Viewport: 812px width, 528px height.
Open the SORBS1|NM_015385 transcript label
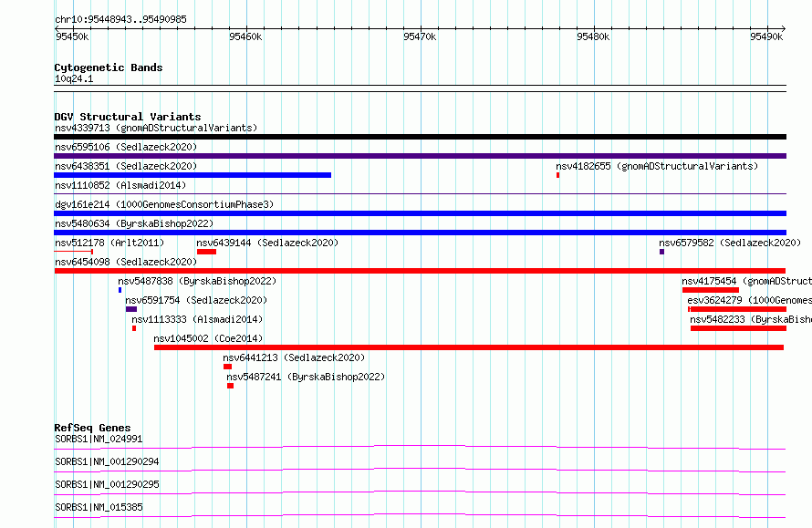coord(99,507)
